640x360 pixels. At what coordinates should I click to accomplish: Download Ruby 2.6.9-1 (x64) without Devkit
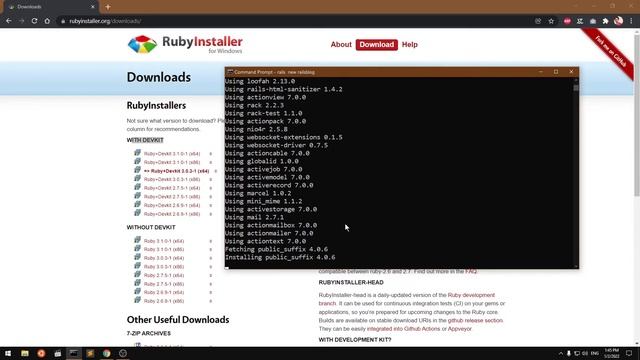coord(164,293)
